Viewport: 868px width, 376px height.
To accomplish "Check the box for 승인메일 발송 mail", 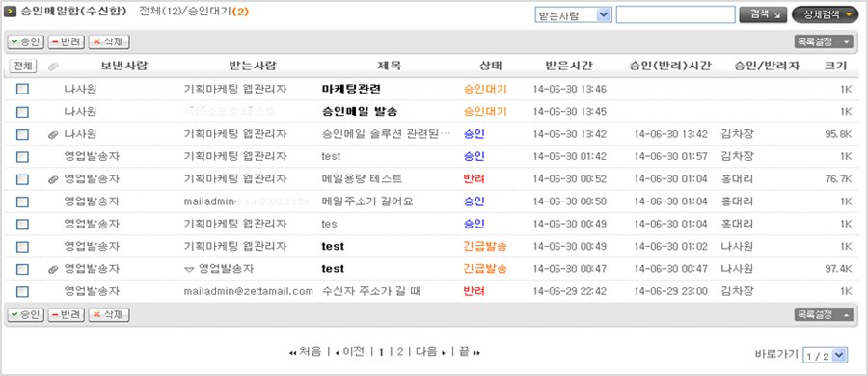I will (22, 112).
